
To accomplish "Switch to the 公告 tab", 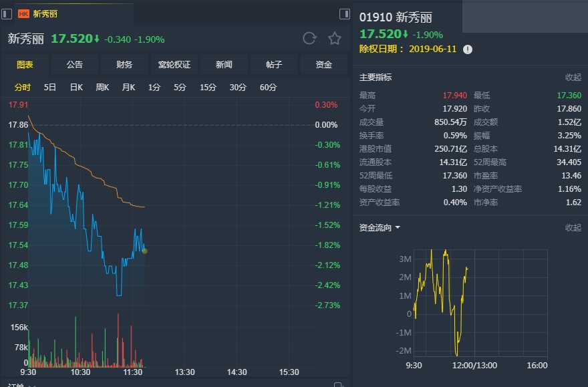I will (x=75, y=65).
